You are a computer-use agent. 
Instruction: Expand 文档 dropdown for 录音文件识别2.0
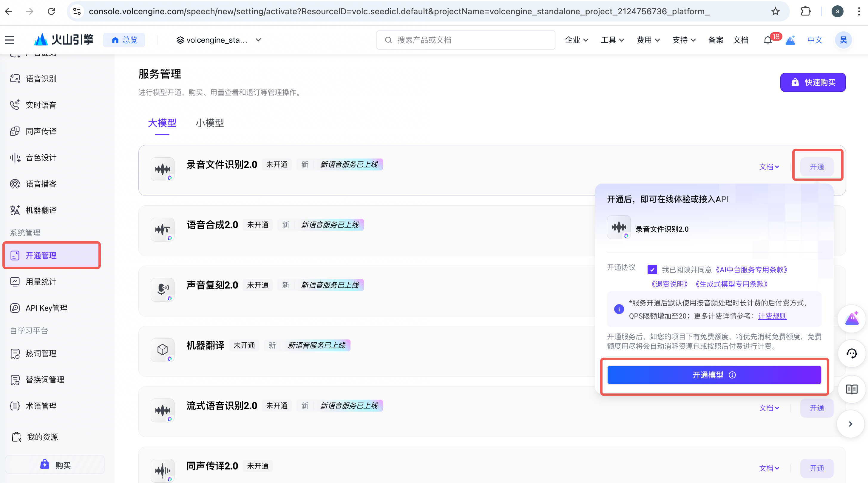click(x=769, y=167)
